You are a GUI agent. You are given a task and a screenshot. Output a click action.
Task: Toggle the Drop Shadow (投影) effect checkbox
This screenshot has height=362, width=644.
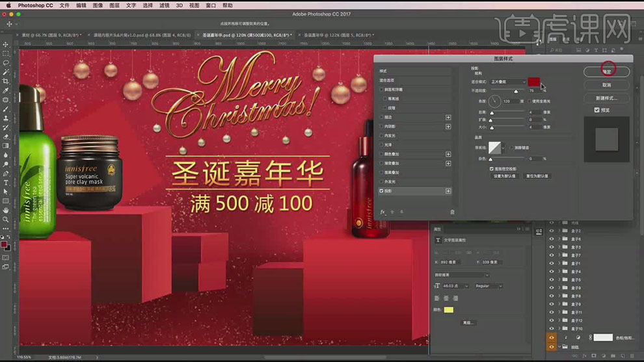click(381, 191)
